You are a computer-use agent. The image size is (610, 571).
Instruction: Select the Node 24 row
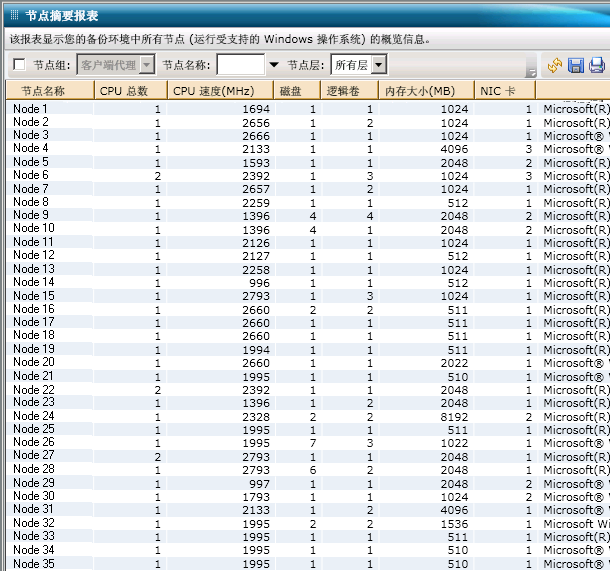tap(33, 416)
